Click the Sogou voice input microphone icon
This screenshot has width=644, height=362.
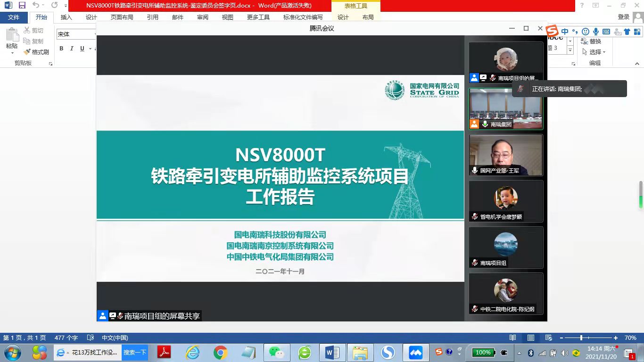tap(596, 32)
